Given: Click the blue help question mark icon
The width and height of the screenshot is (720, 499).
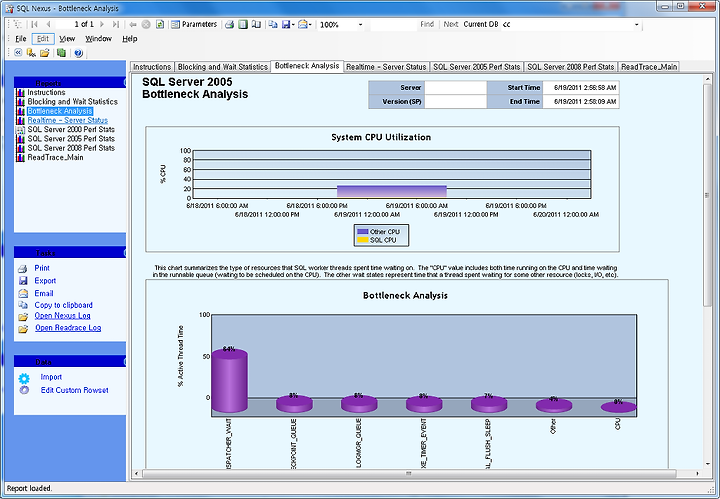Looking at the screenshot, I should 78,53.
